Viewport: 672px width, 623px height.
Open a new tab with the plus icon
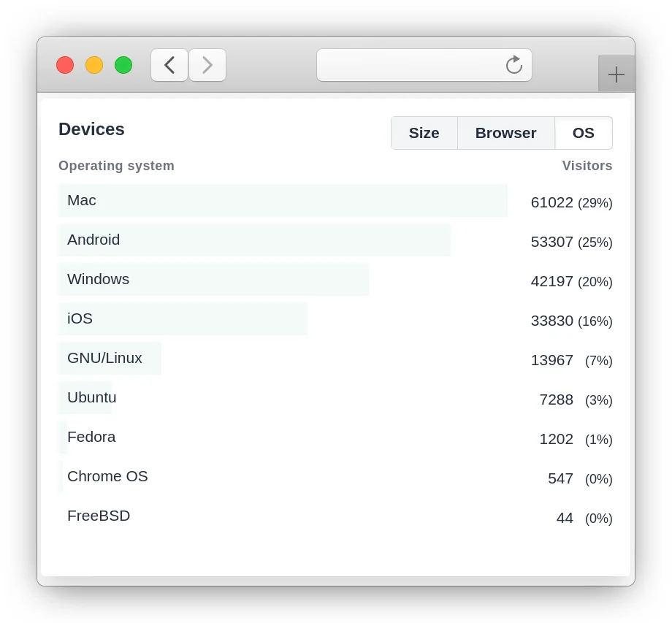616,74
